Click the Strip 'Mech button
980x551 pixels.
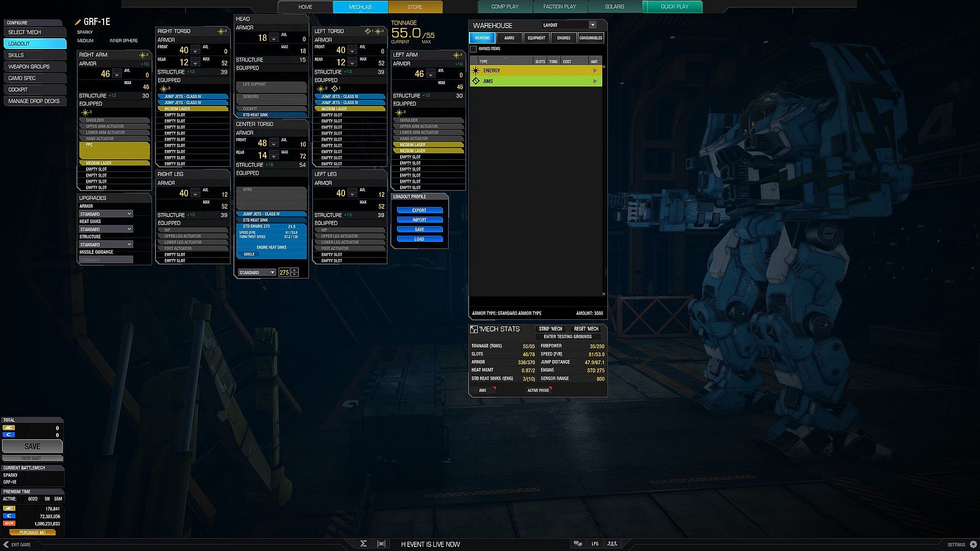tap(550, 329)
